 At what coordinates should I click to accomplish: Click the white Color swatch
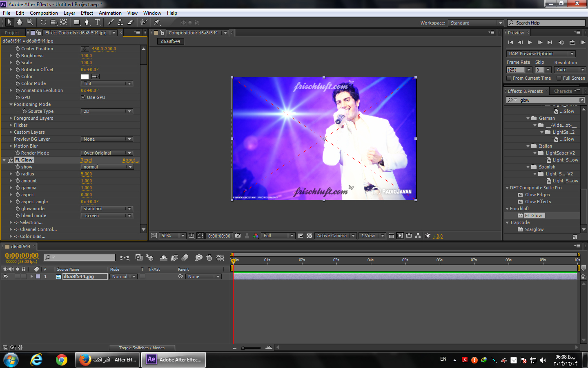85,76
